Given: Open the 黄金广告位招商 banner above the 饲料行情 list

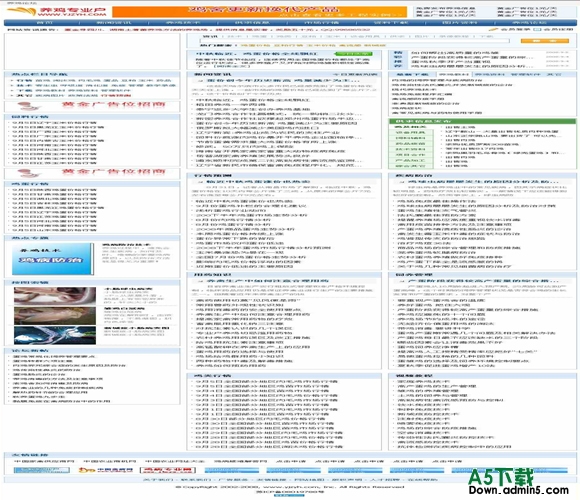Looking at the screenshot, I should click(92, 106).
